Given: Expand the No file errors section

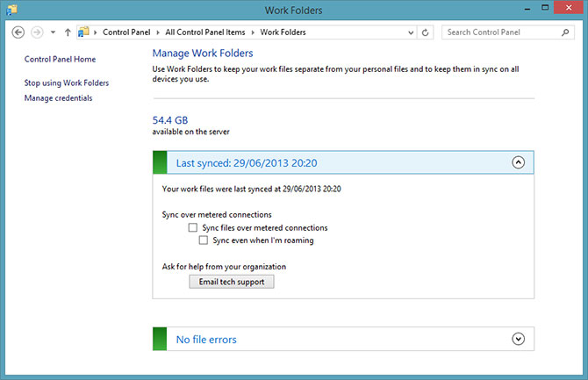Looking at the screenshot, I should pos(519,339).
